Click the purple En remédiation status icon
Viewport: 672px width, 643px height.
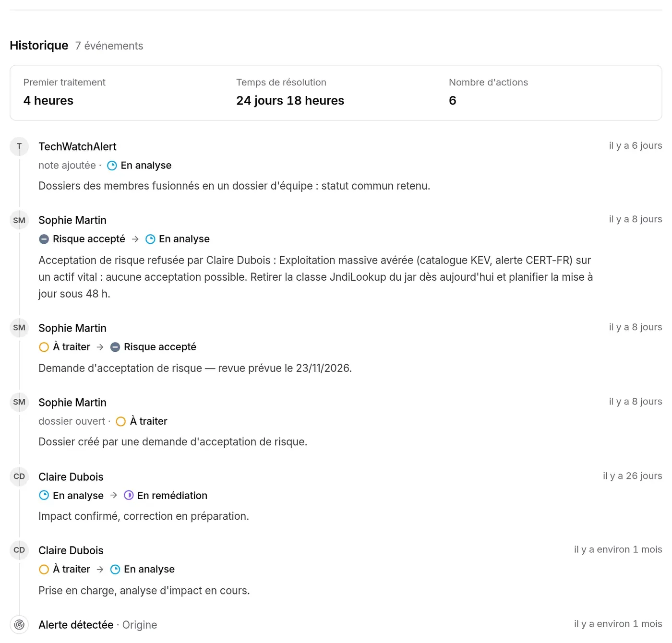(129, 495)
